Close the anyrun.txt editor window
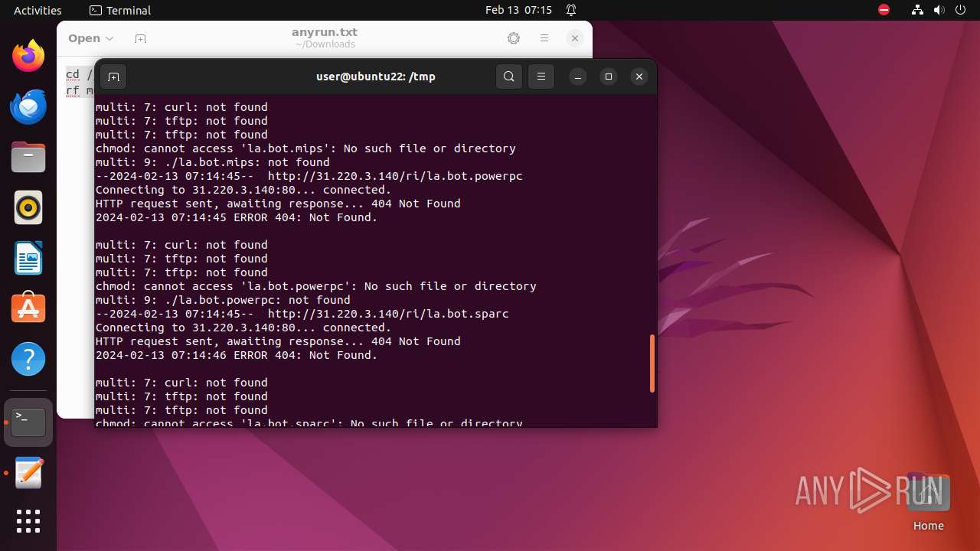 tap(575, 38)
